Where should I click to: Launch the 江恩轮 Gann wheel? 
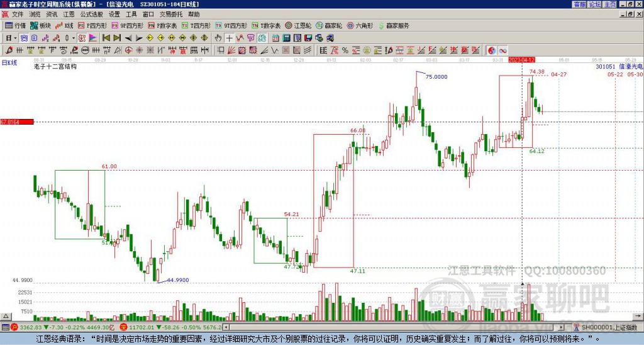tap(298, 25)
